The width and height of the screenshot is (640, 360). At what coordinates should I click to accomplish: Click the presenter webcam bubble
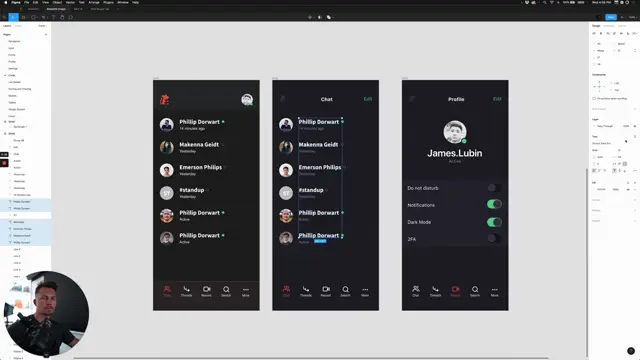(x=46, y=313)
